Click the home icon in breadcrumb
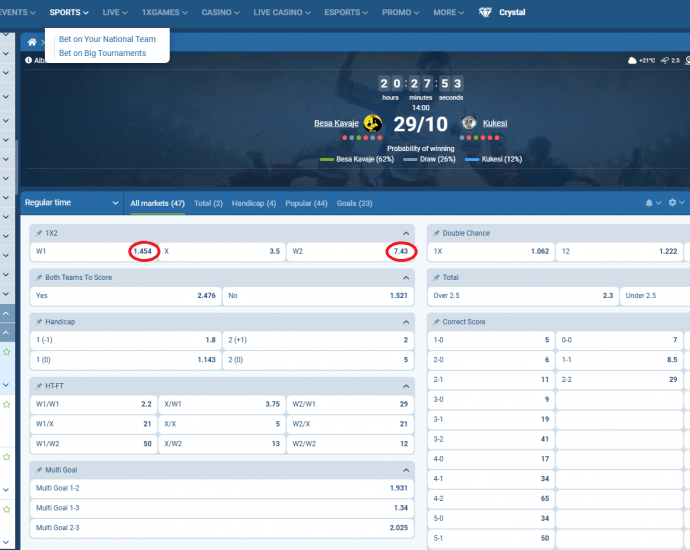Image resolution: width=690 pixels, height=550 pixels. click(x=32, y=42)
